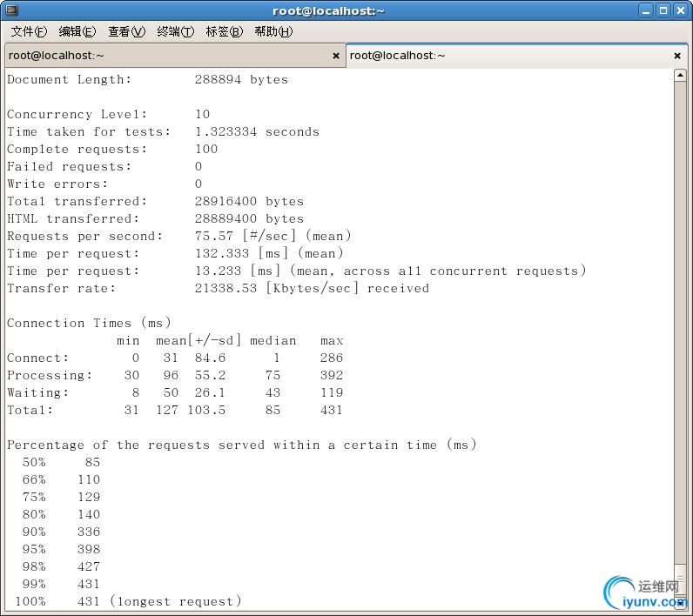Click the Connect max value 286
The image size is (693, 616).
tap(332, 358)
